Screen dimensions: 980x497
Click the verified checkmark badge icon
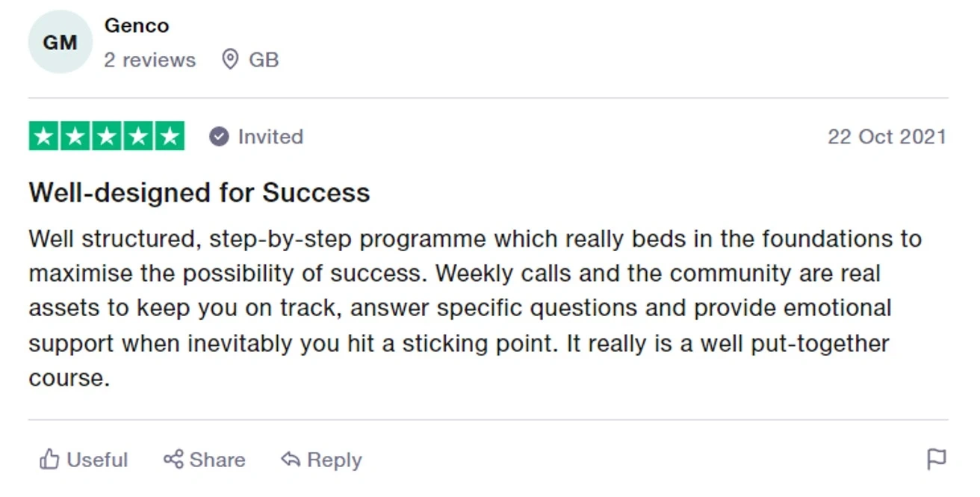[219, 137]
